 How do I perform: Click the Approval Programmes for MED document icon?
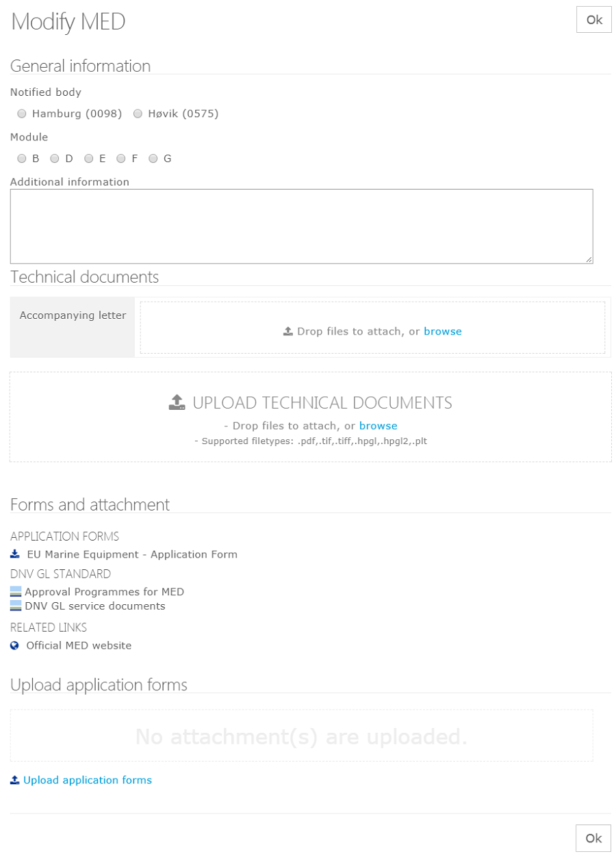[16, 592]
